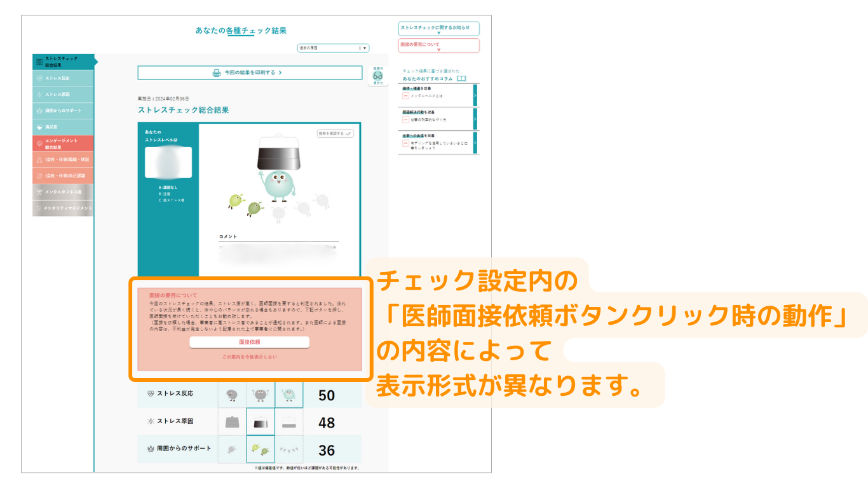
Task: Toggle minus box beside 仕事の効率的なやり方
Action: [x=406, y=119]
